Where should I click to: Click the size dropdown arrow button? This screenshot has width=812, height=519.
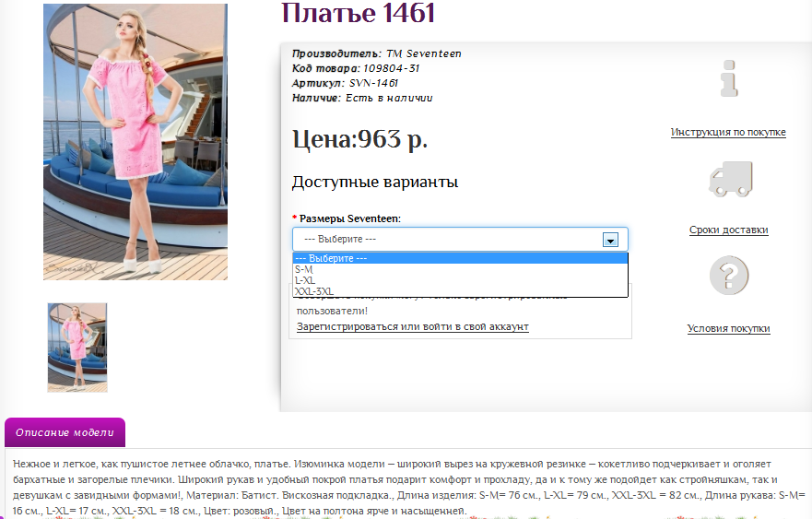coord(610,240)
